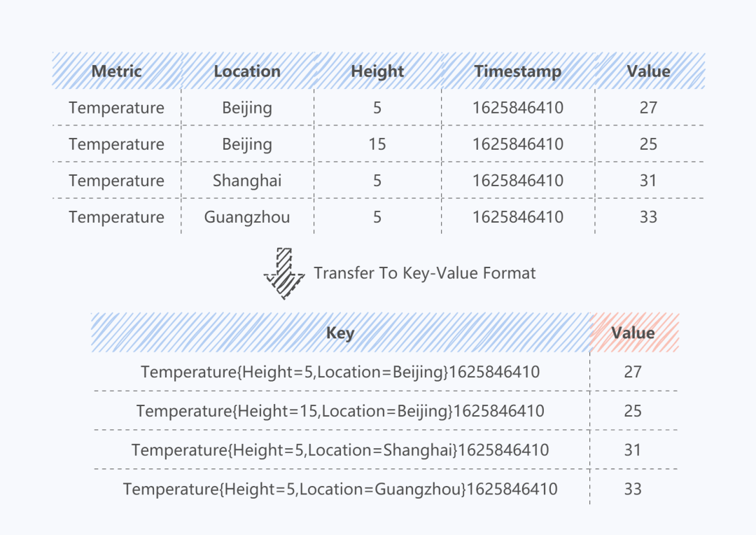The width and height of the screenshot is (756, 535).
Task: Click the Timestamp cell in Guangzhou row
Action: [517, 217]
